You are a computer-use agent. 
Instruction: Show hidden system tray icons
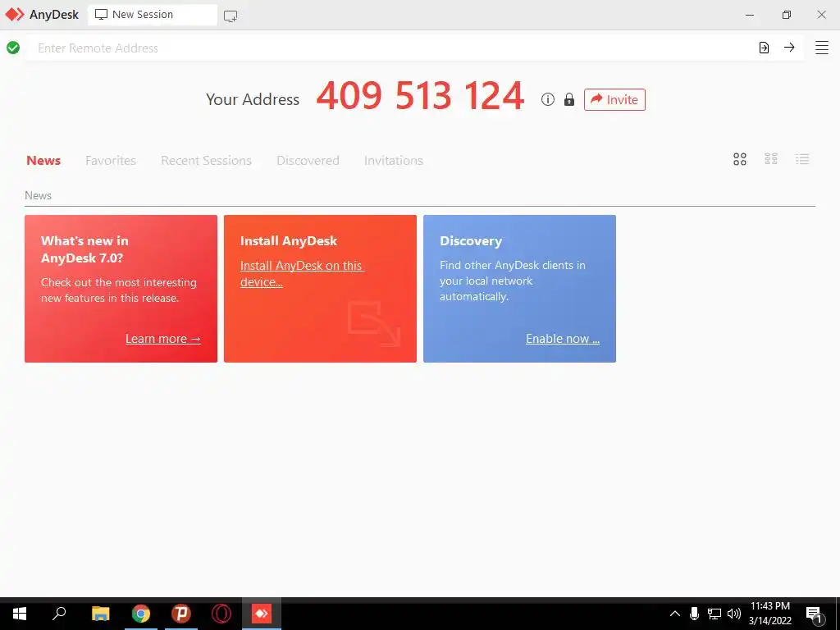[x=675, y=614]
